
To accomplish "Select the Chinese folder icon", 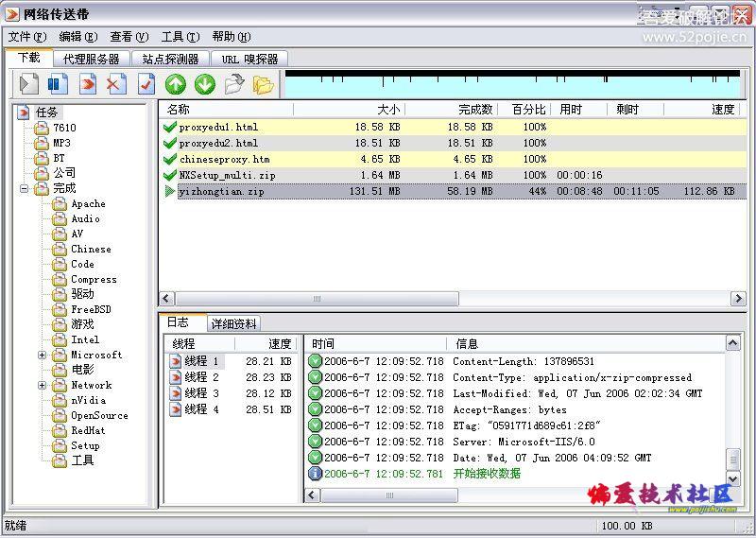I will click(60, 250).
